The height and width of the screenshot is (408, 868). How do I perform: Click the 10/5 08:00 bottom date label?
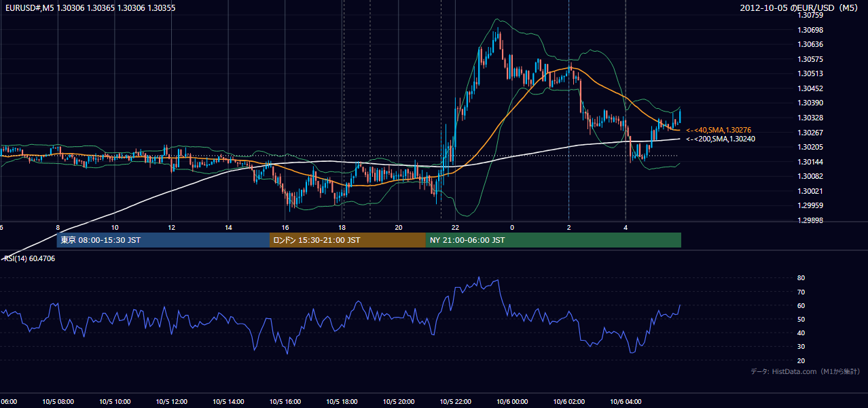click(x=58, y=401)
